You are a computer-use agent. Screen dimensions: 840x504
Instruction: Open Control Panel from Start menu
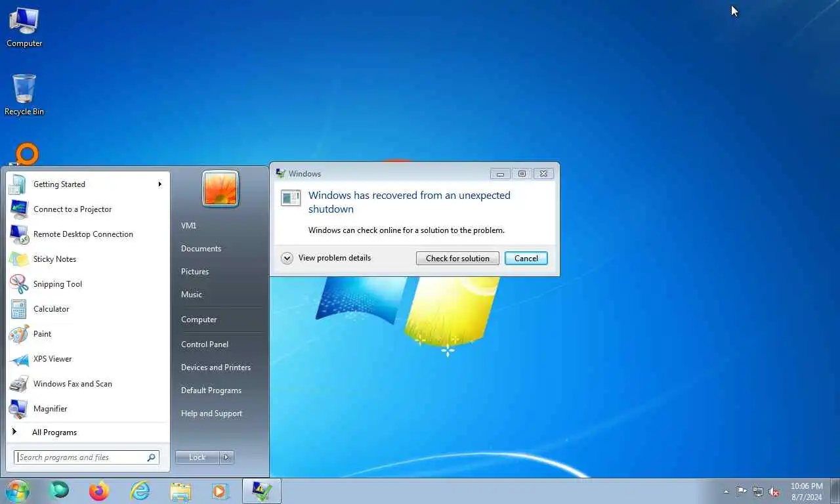(x=205, y=345)
